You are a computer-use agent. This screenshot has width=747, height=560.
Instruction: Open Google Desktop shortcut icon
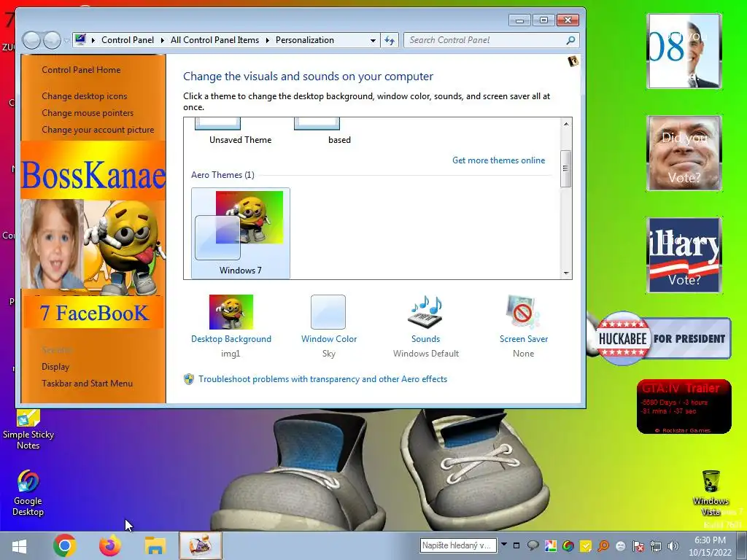tap(28, 482)
